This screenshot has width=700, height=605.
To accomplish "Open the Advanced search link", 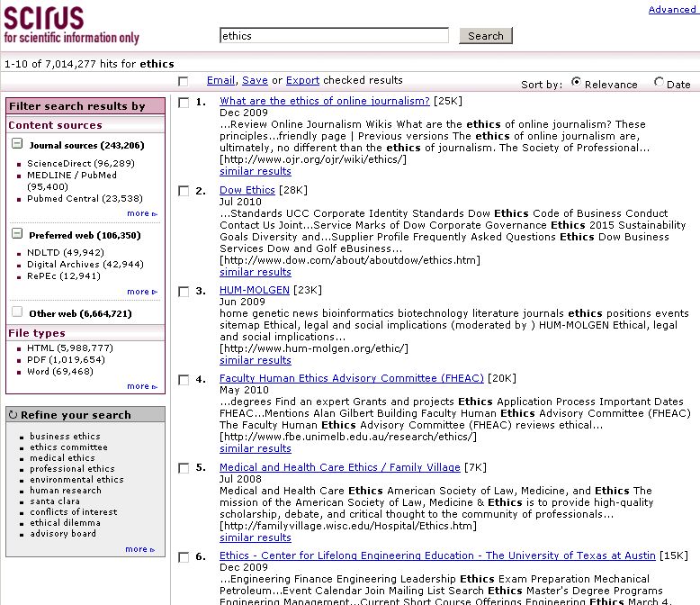I will [671, 10].
